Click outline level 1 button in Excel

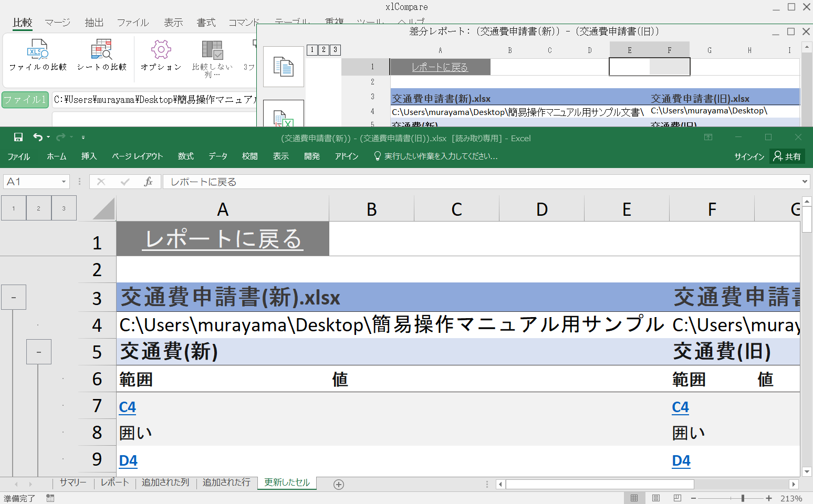pos(14,208)
